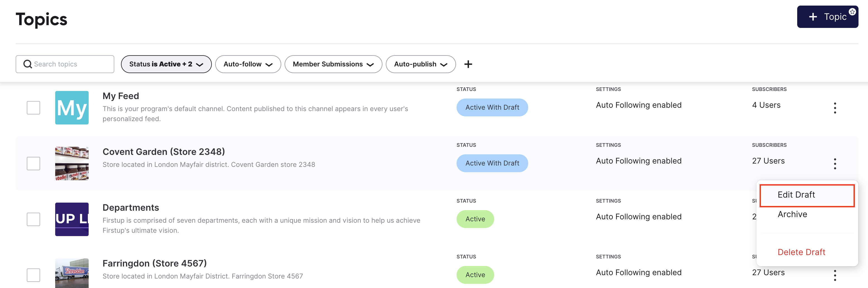
Task: Open the Covent Garden (Store 2348) topic
Action: (163, 152)
